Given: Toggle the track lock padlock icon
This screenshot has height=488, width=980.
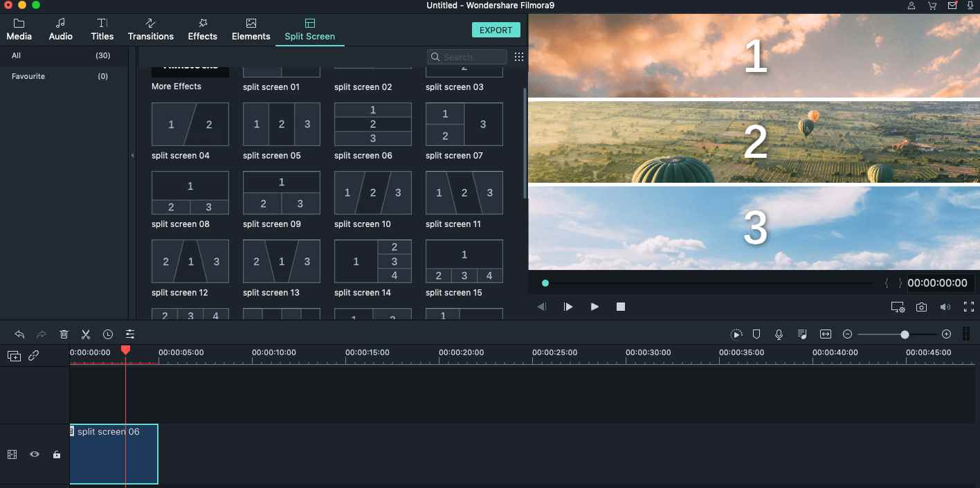Looking at the screenshot, I should click(x=56, y=454).
